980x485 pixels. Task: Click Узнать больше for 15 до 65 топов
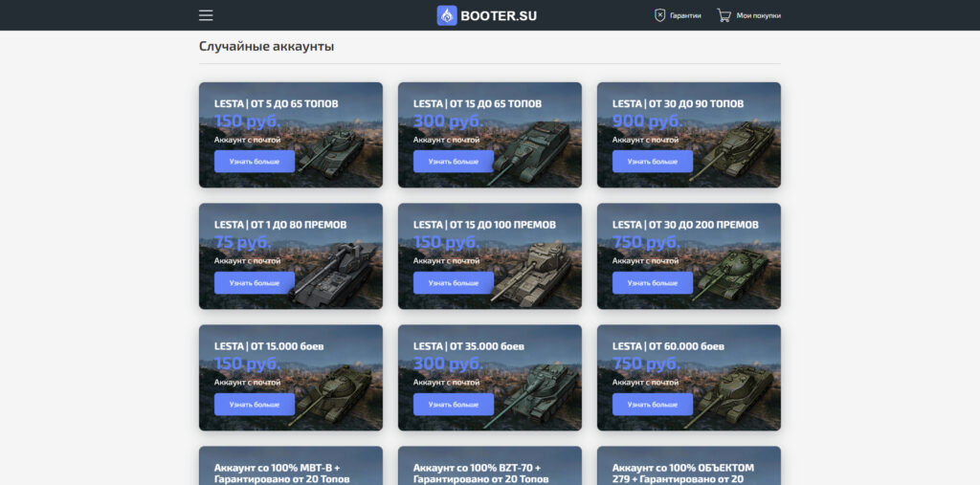pos(453,162)
